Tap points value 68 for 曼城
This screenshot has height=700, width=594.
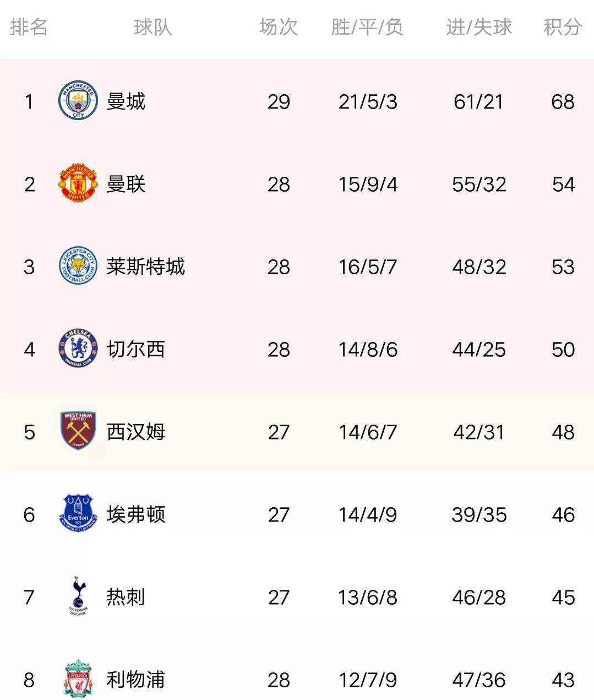563,102
